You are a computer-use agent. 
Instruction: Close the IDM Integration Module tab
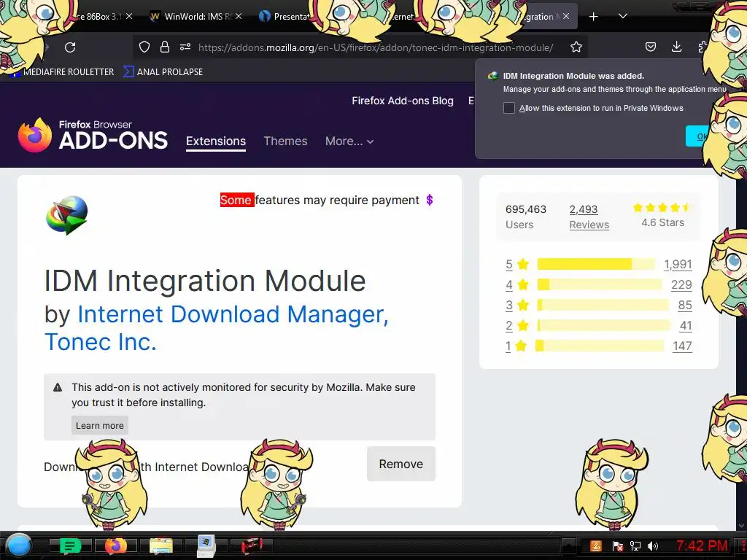point(566,16)
